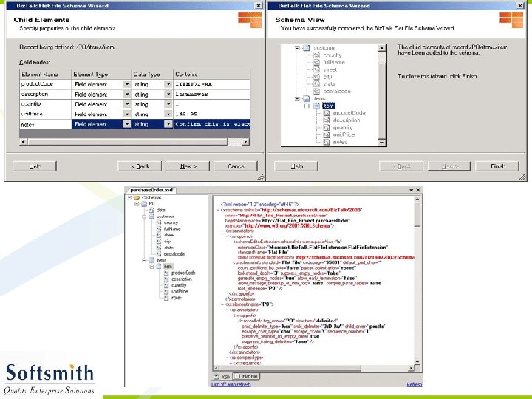Select productCode node in editor tree
Viewport: 532px width, 399px height.
(x=183, y=273)
